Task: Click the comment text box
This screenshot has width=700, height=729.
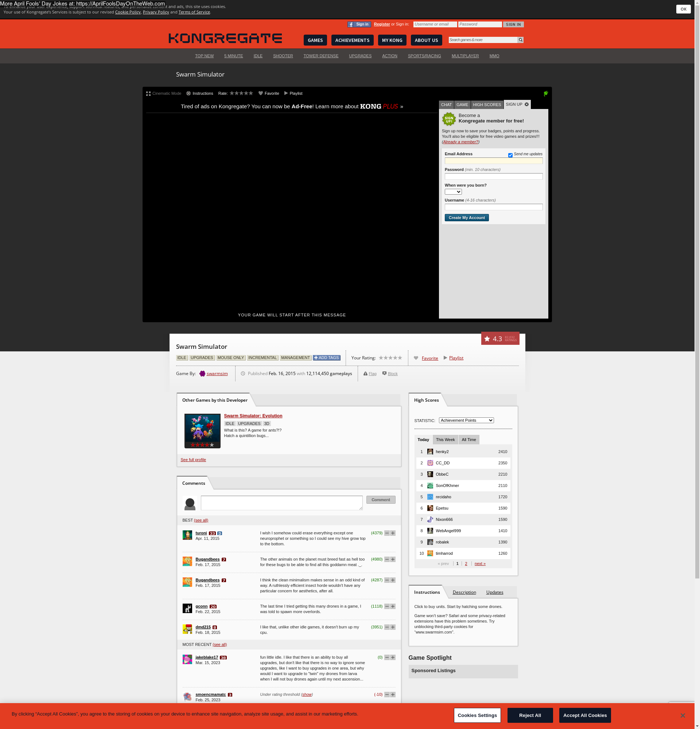Action: pyautogui.click(x=281, y=503)
